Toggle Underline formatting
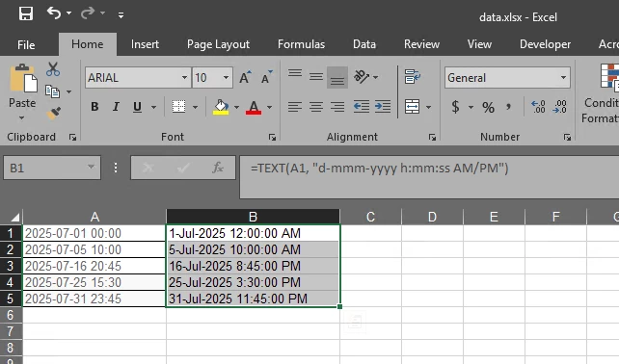Viewport: 619px width, 364px height. point(137,107)
